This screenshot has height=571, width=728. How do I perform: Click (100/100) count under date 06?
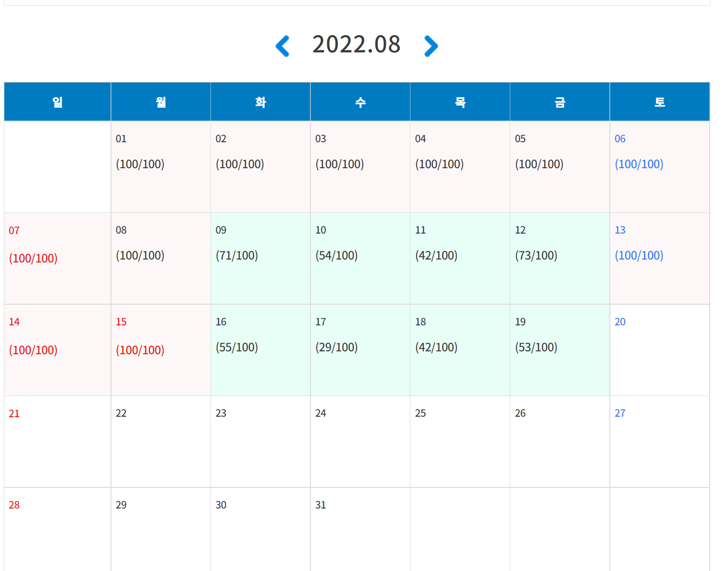(639, 164)
